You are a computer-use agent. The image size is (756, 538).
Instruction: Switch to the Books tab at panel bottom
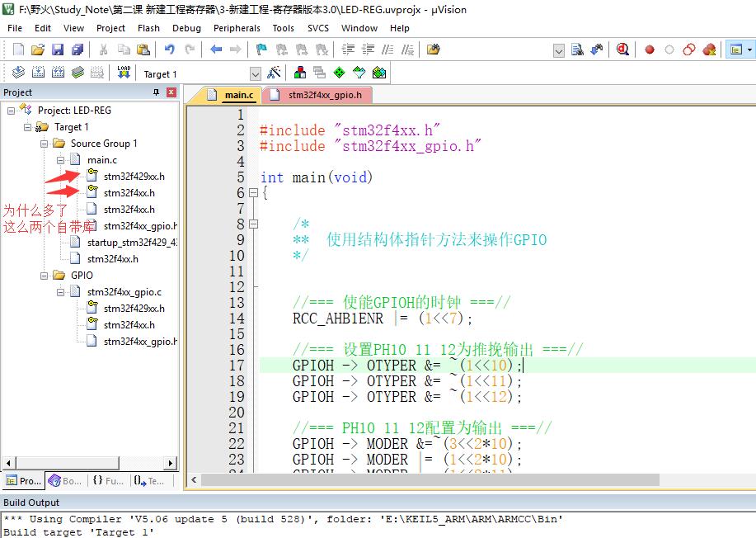(x=65, y=480)
